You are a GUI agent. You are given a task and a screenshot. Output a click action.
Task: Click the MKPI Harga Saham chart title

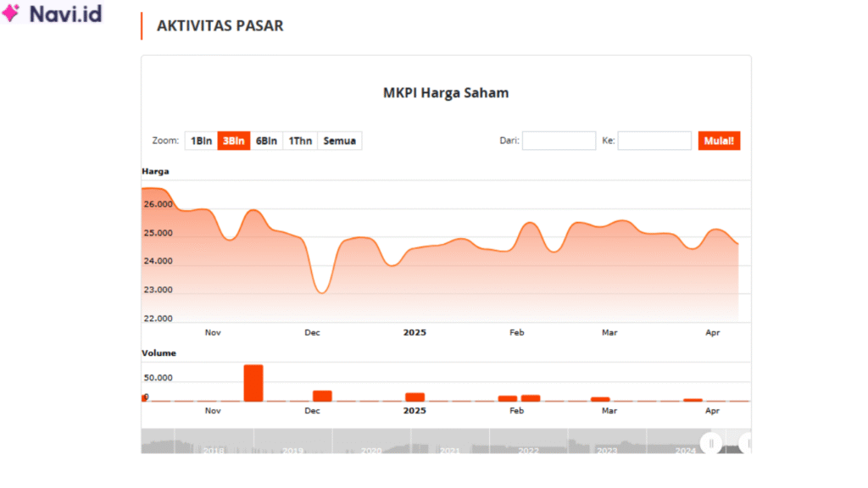click(x=445, y=92)
